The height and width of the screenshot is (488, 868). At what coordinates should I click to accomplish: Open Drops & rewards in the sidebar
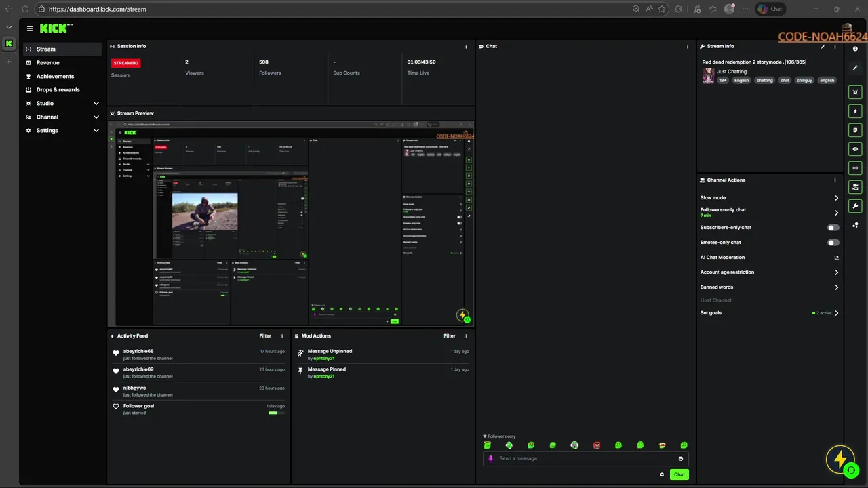[62, 89]
